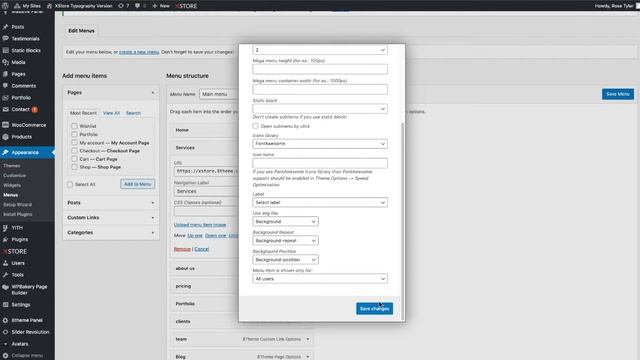
Task: Open Static Blocks in the sidebar
Action: point(26,51)
